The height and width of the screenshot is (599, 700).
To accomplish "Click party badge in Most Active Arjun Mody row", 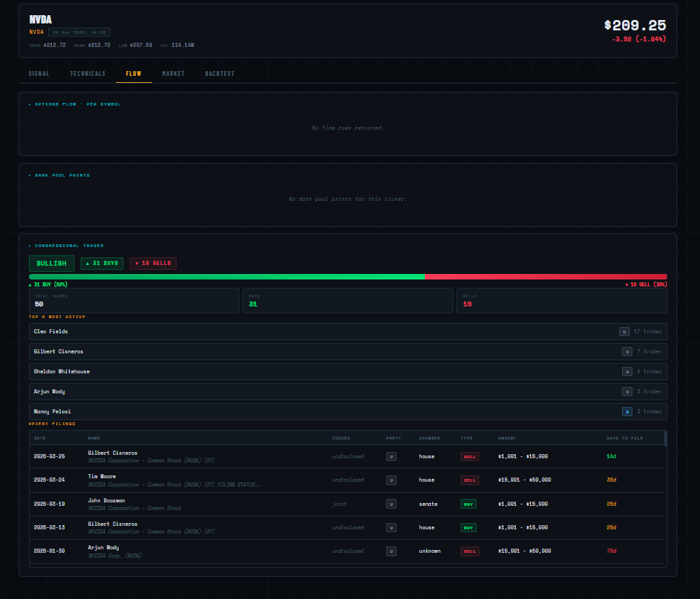I will coord(627,392).
